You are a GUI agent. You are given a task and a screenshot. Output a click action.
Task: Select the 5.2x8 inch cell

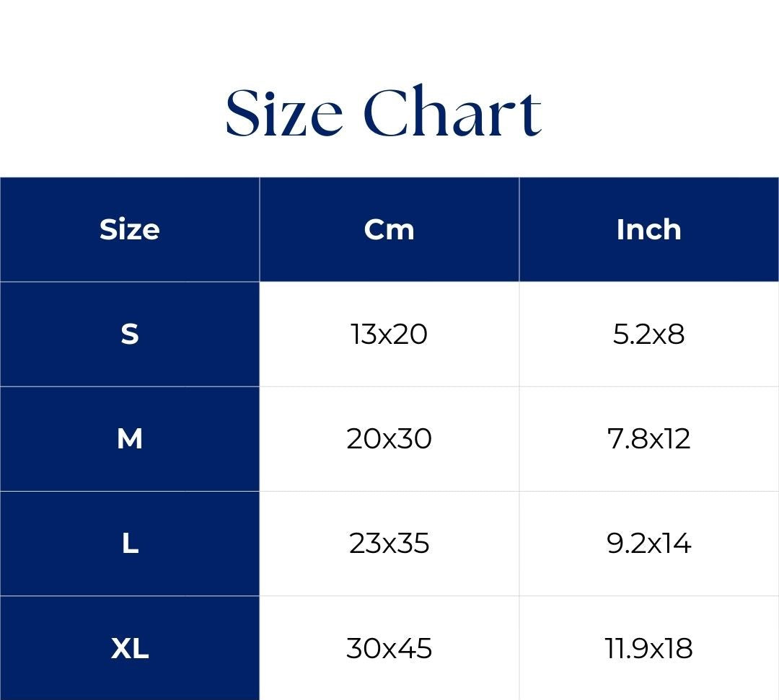click(648, 335)
